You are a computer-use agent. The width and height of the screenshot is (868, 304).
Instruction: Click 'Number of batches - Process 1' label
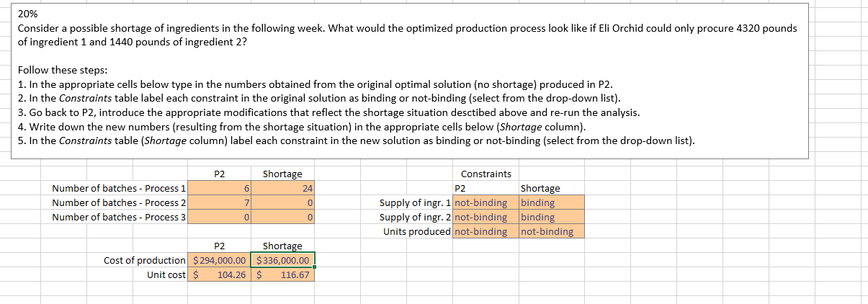(x=119, y=189)
